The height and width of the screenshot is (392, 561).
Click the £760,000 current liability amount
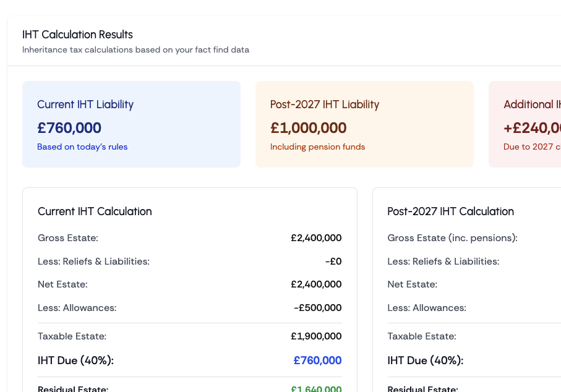(x=69, y=128)
